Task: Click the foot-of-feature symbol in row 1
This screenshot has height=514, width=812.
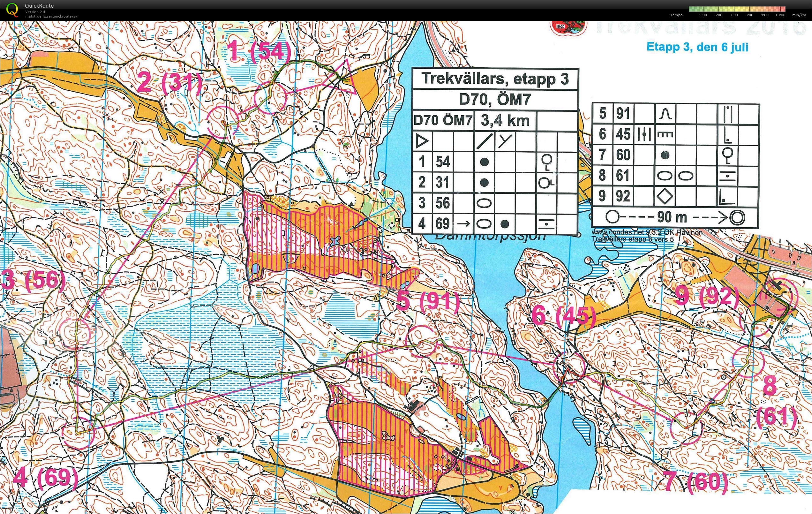Action: click(x=547, y=162)
